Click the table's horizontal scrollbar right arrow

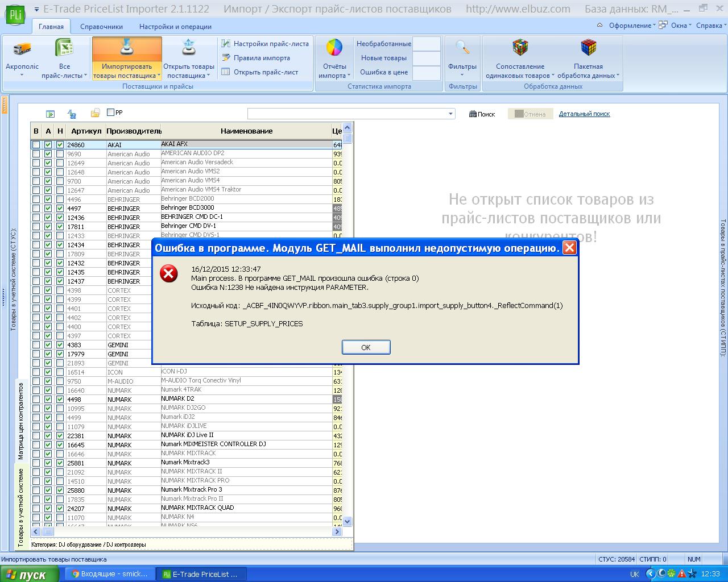coord(337,532)
